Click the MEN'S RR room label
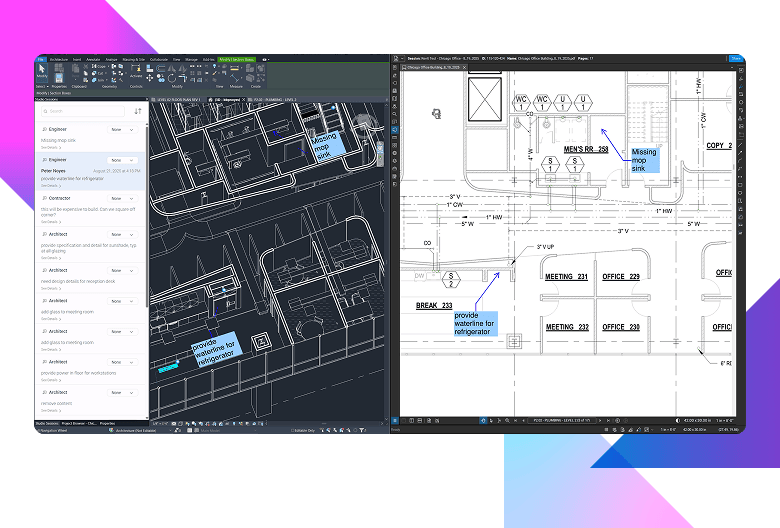 coord(586,149)
